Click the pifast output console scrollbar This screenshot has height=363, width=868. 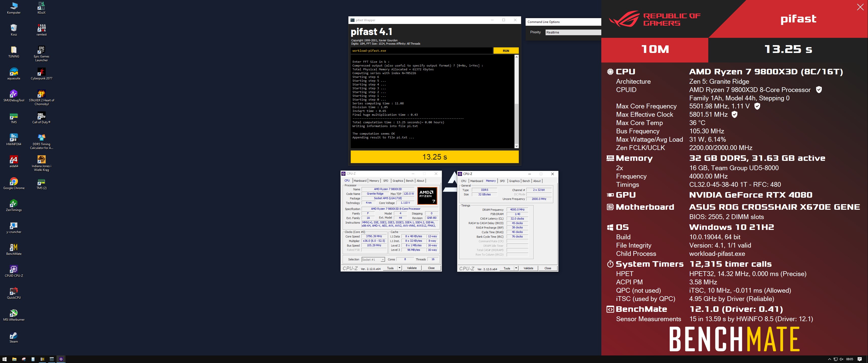pyautogui.click(x=517, y=102)
